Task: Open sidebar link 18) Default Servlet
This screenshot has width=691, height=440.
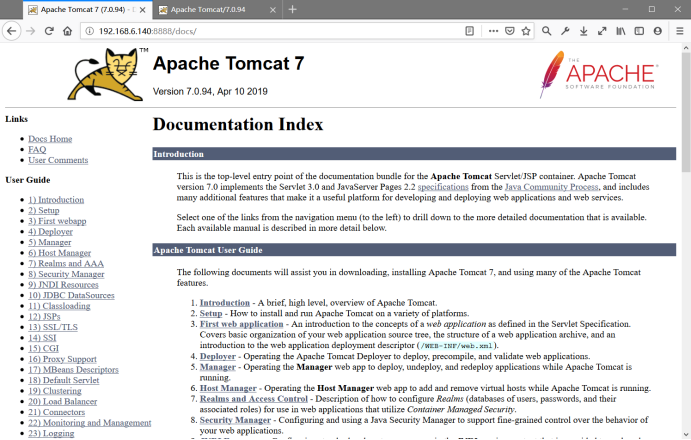Action: click(x=64, y=380)
